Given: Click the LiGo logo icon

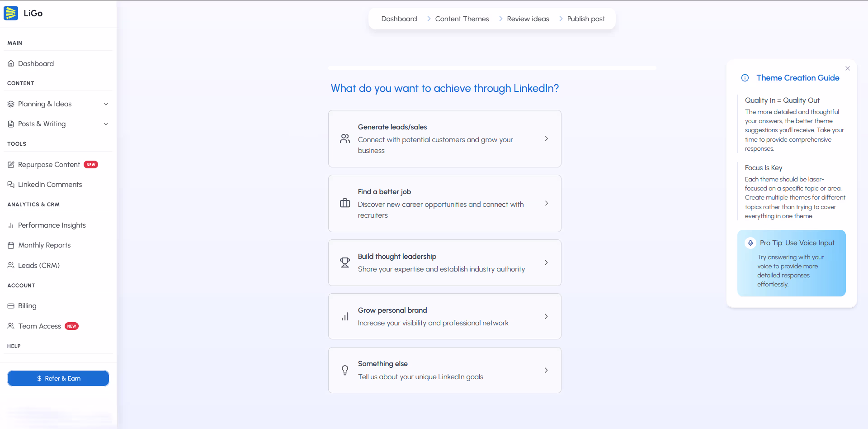Looking at the screenshot, I should point(11,13).
